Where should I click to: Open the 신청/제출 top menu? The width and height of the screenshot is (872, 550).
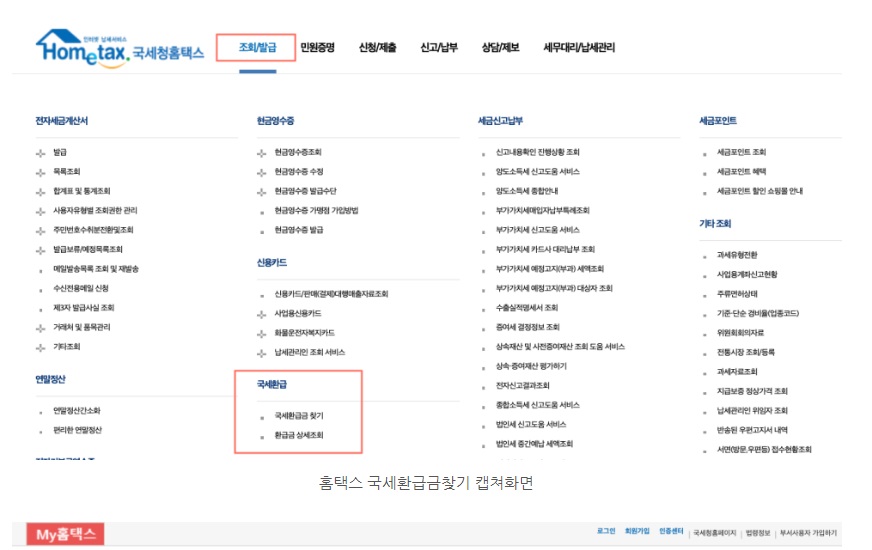378,47
